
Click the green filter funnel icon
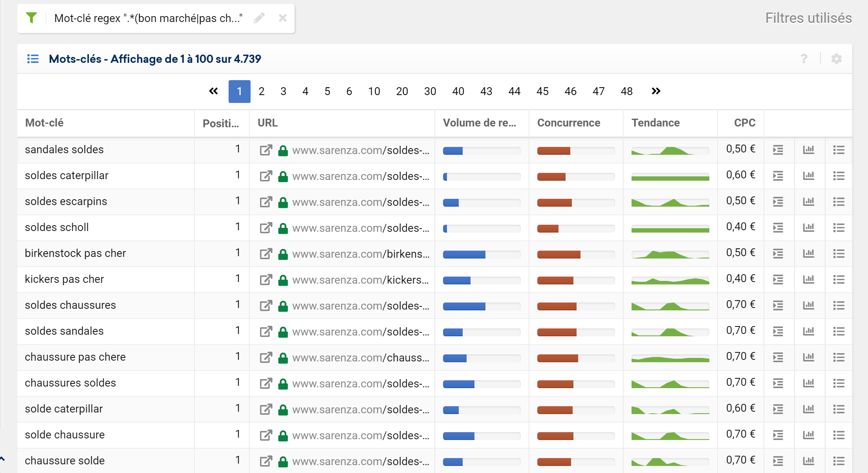pyautogui.click(x=31, y=18)
